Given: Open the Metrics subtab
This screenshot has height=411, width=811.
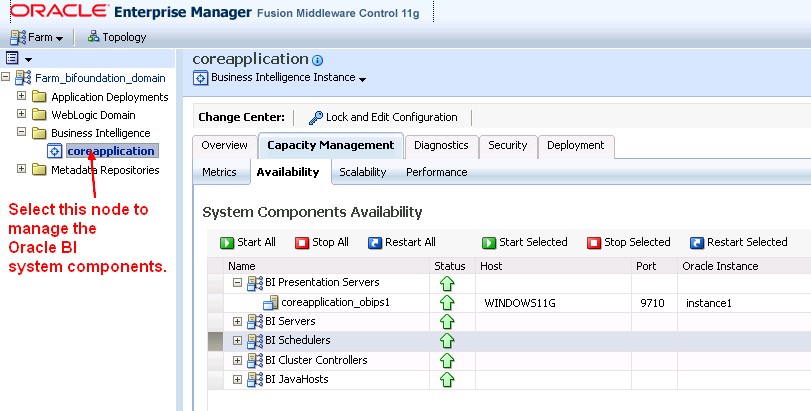Looking at the screenshot, I should (x=219, y=172).
